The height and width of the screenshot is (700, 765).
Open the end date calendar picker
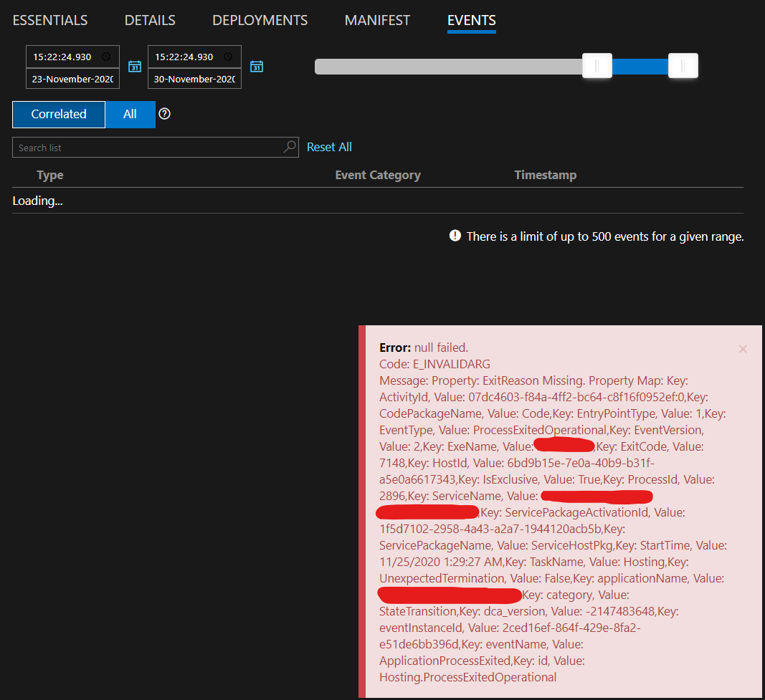(x=256, y=66)
